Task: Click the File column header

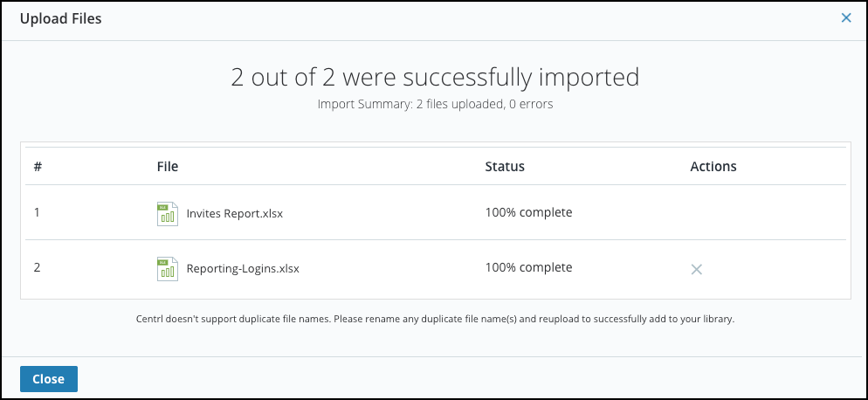Action: [168, 166]
